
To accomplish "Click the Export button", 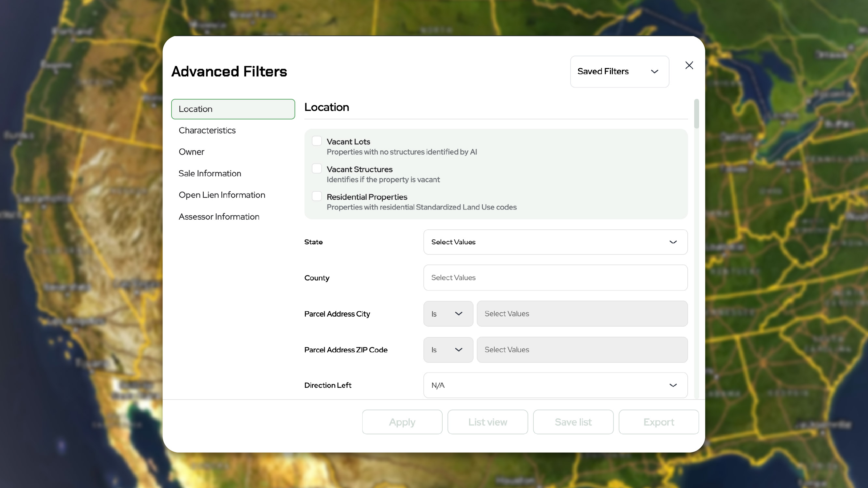I will [658, 422].
